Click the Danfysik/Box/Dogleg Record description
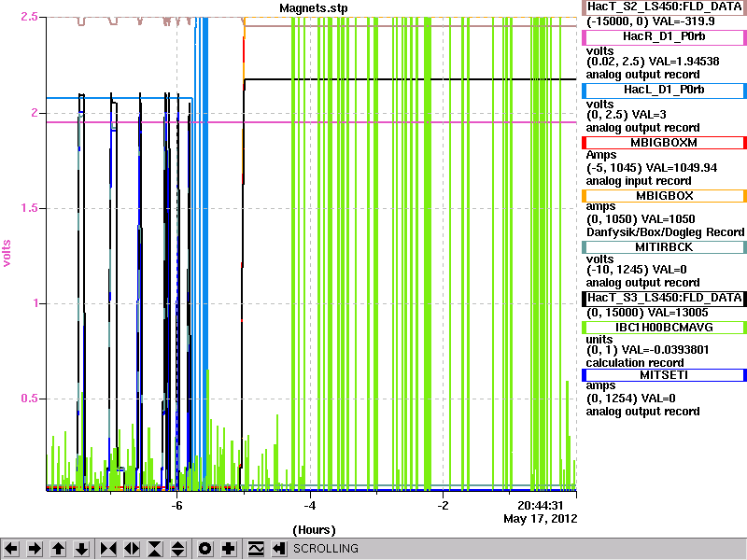The height and width of the screenshot is (560, 747). pyautogui.click(x=665, y=231)
